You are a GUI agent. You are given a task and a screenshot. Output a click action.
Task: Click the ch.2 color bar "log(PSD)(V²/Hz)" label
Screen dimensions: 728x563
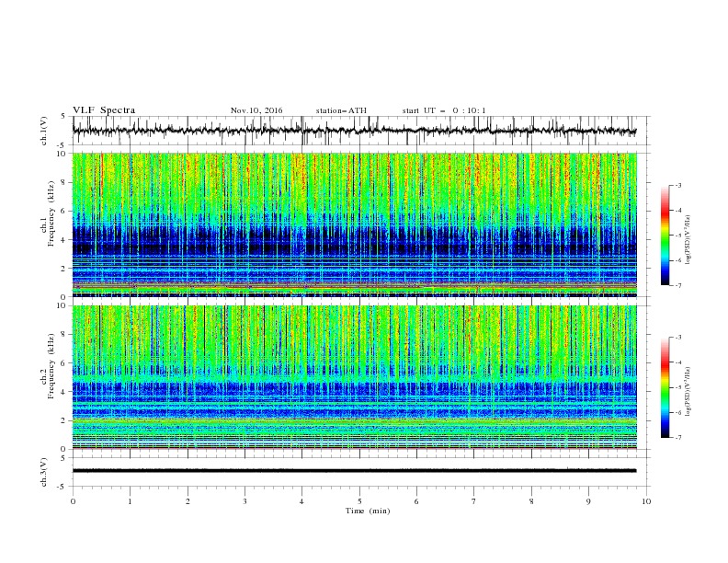688,392
